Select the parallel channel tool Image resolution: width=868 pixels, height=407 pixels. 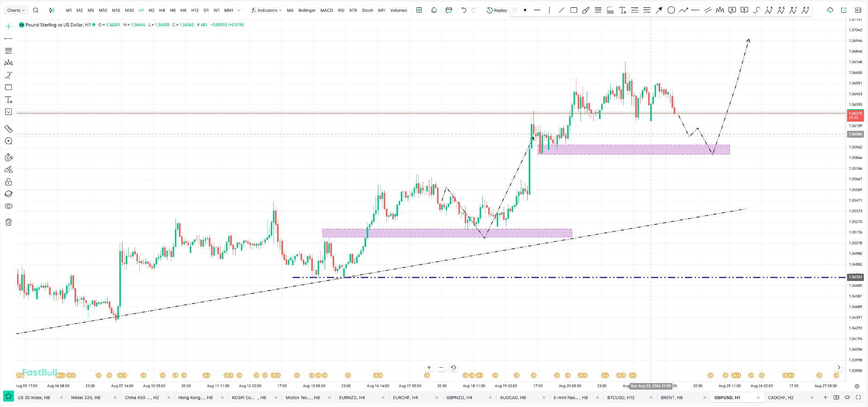coord(708,10)
